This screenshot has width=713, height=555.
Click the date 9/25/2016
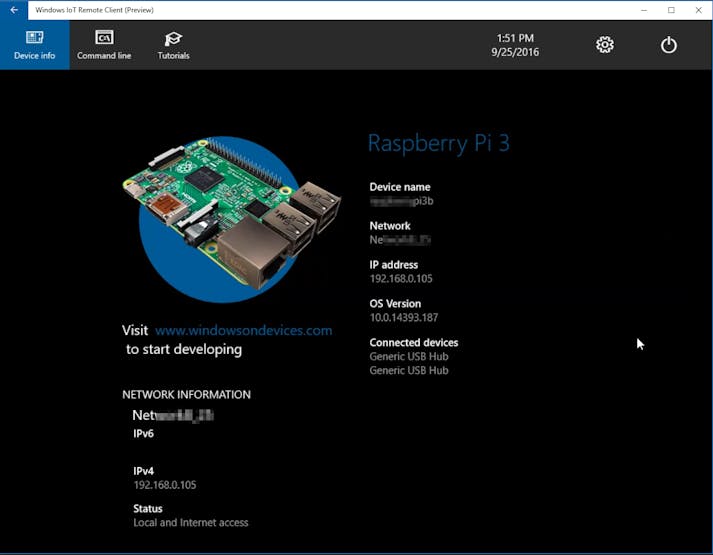pos(515,52)
